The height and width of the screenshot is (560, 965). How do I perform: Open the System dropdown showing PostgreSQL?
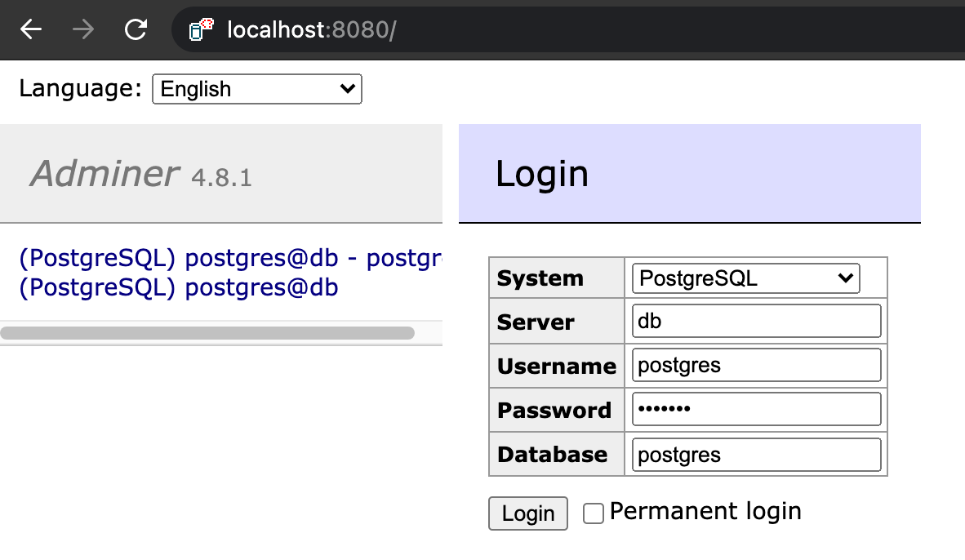coord(745,278)
